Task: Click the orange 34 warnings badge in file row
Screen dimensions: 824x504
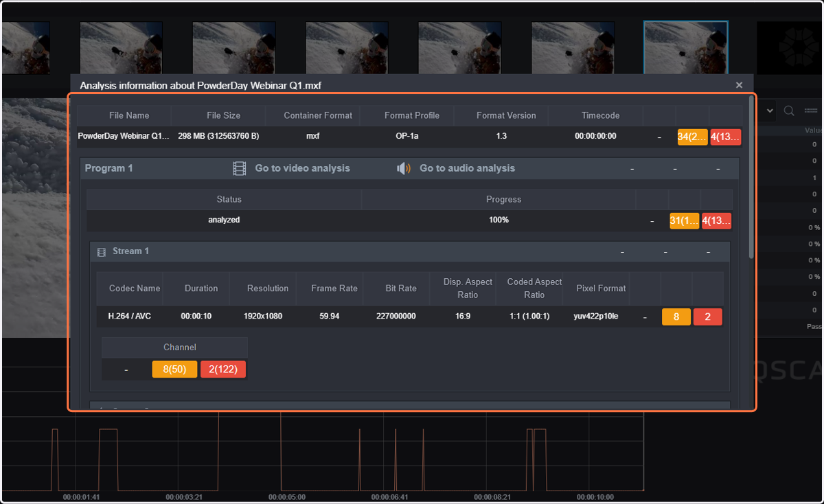Action: coord(692,137)
